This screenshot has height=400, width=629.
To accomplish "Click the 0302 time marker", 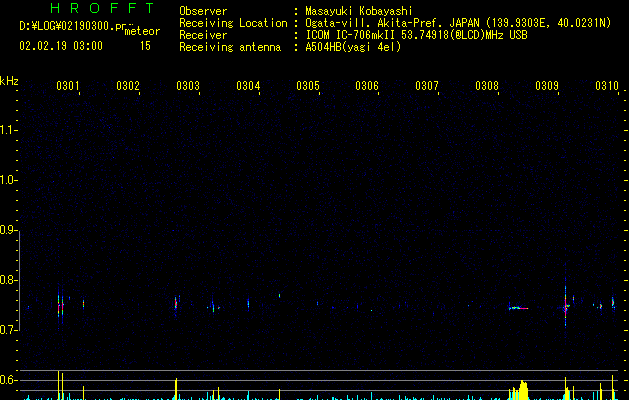I will click(128, 86).
